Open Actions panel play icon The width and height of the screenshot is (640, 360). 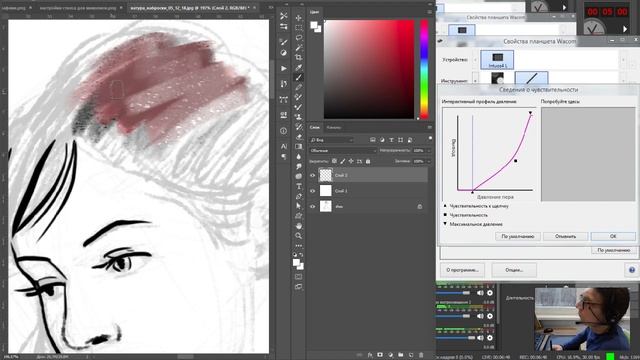click(284, 68)
